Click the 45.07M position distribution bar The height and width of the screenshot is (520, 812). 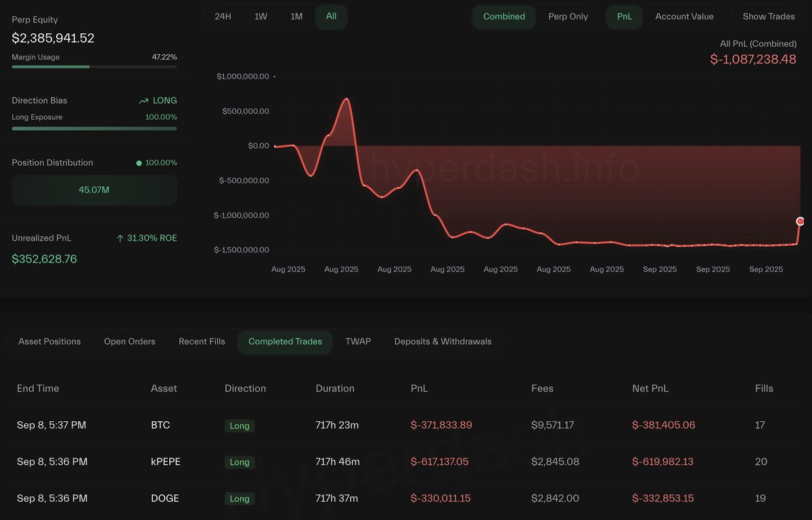tap(94, 190)
